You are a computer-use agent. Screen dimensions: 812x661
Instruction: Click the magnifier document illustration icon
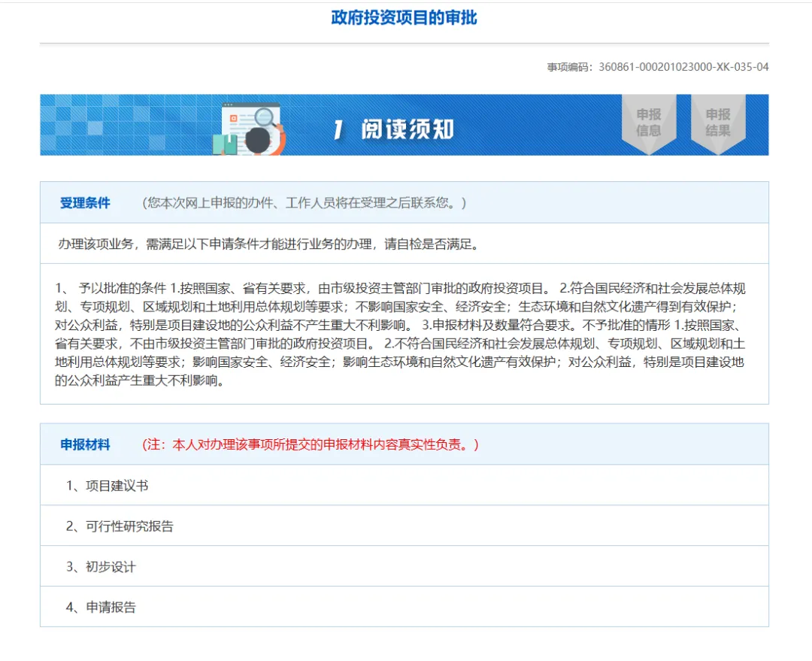(x=249, y=129)
